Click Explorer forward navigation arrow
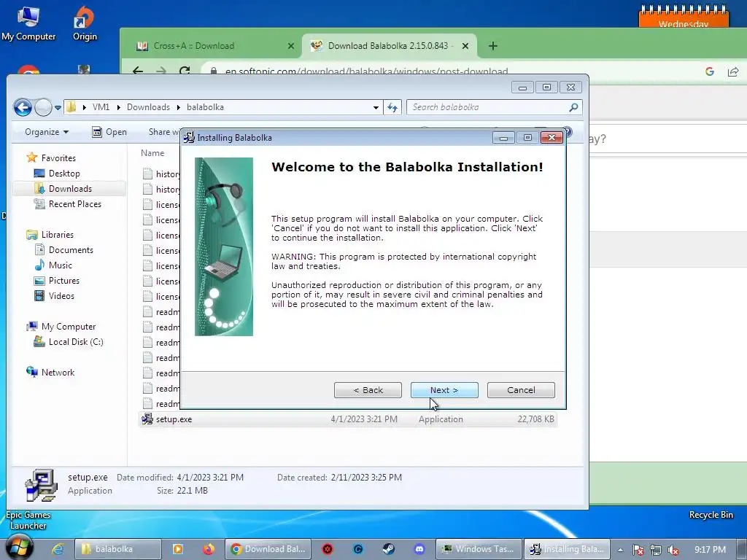 point(43,107)
